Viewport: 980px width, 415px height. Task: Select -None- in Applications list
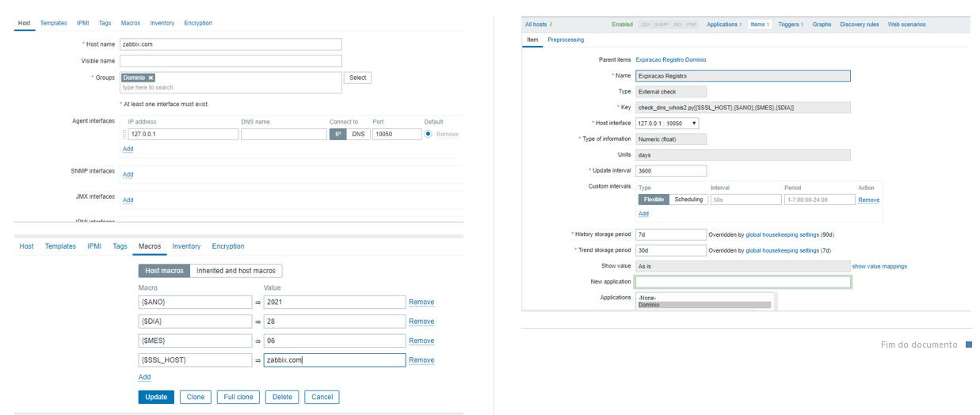pyautogui.click(x=704, y=298)
